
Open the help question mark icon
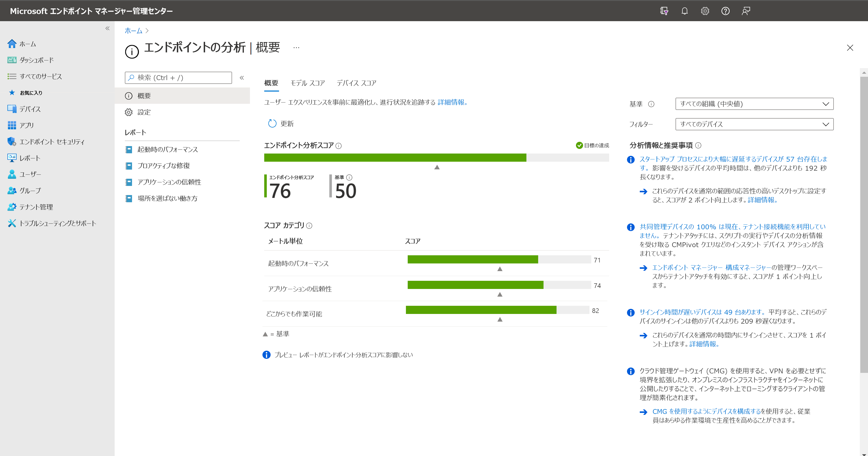[726, 11]
